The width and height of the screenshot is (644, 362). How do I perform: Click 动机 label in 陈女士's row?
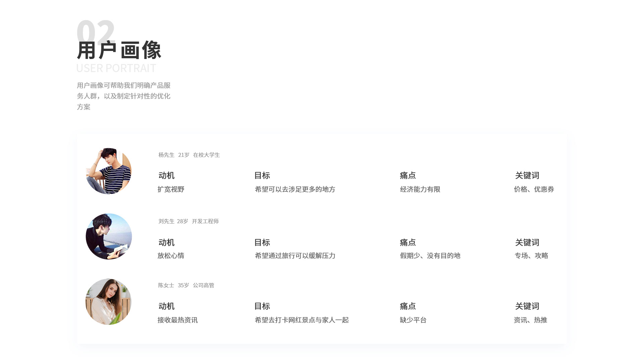click(x=166, y=306)
